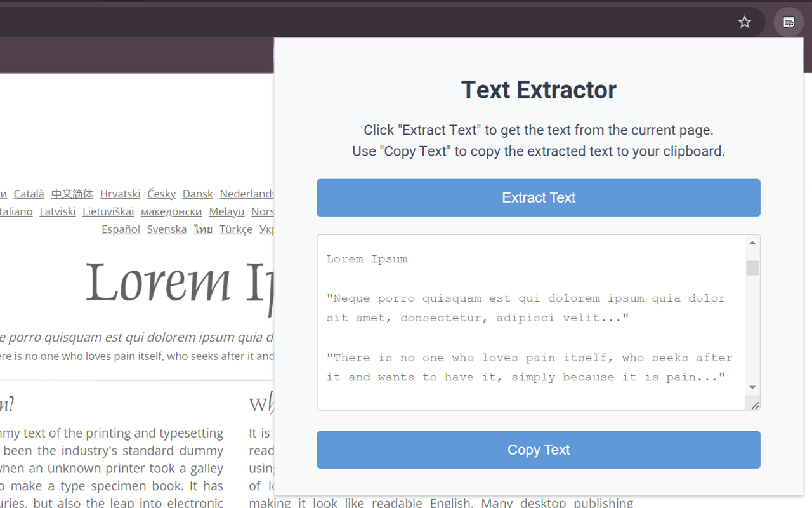812x508 pixels.
Task: Select the ไทย language link
Action: (202, 229)
